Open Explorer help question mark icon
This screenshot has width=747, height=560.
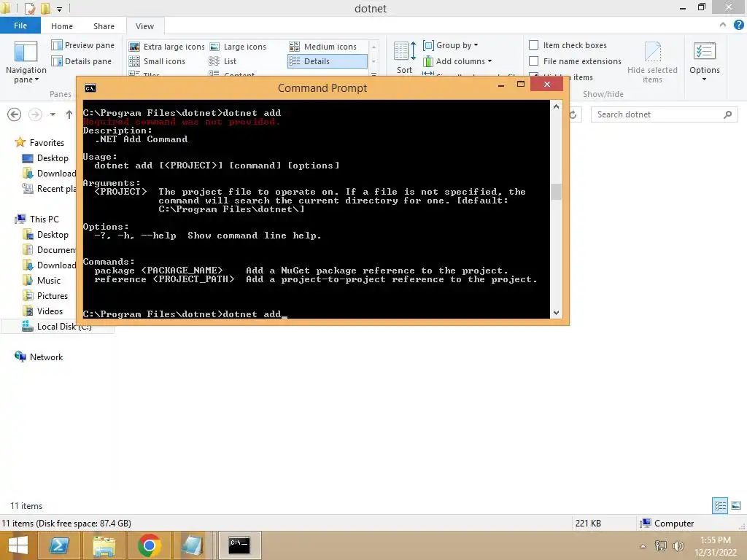(738, 25)
